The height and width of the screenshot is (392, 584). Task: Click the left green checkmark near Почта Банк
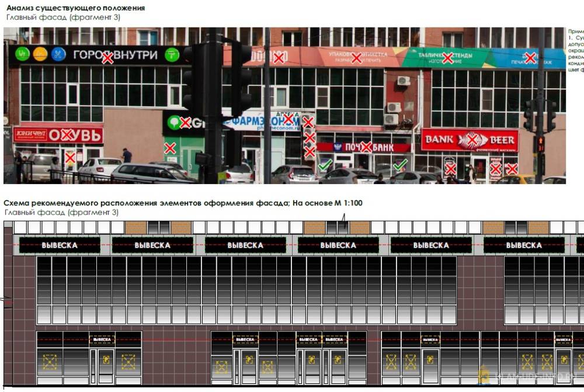[x=325, y=165]
